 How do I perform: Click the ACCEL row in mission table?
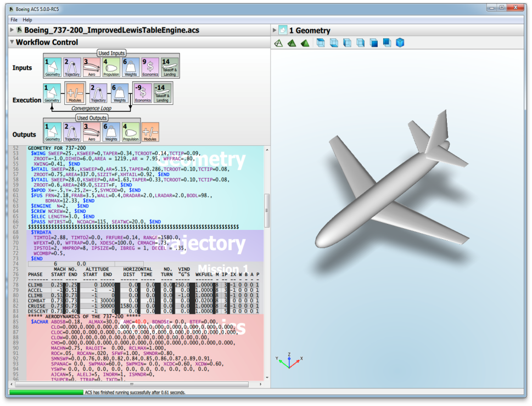point(143,290)
